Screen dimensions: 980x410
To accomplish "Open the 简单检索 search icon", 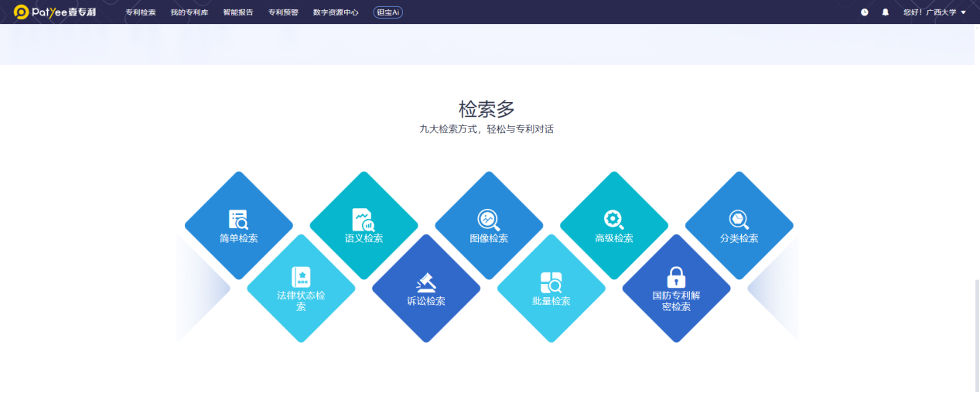I will coord(238,220).
